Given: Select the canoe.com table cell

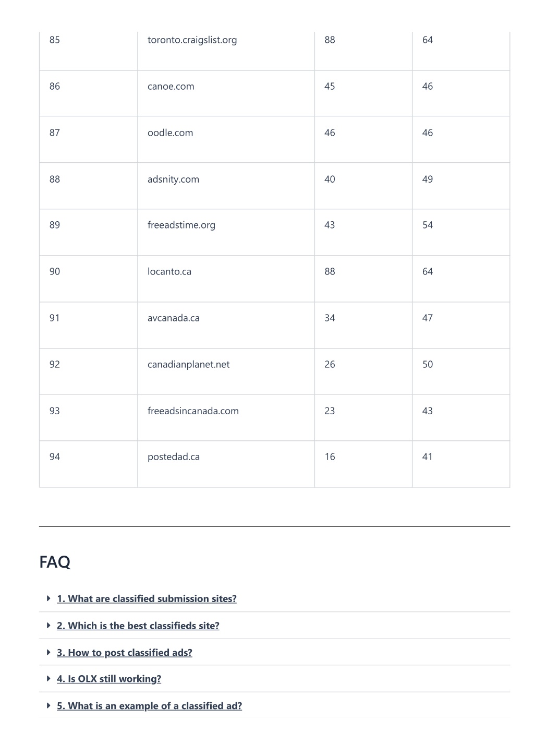Looking at the screenshot, I should pyautogui.click(x=226, y=93).
